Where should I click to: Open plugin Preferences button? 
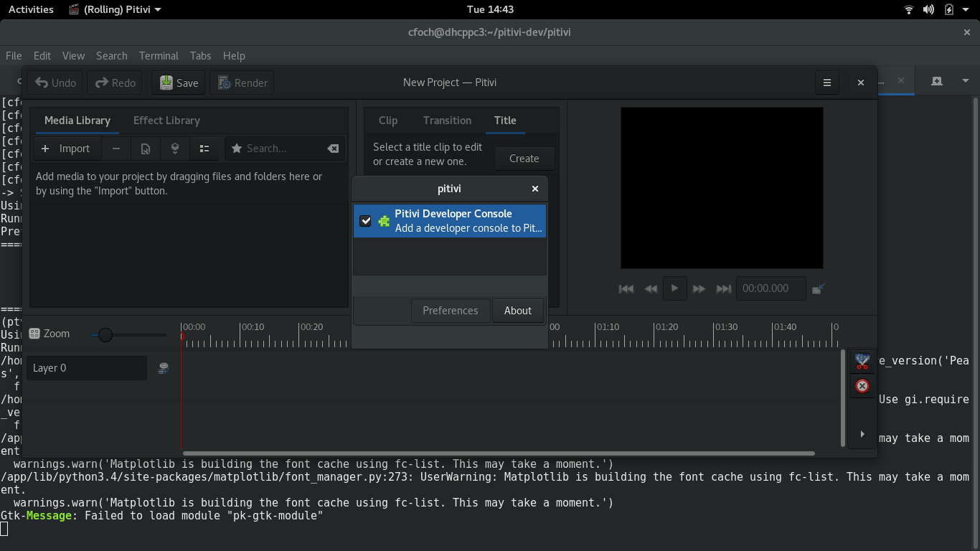tap(451, 311)
